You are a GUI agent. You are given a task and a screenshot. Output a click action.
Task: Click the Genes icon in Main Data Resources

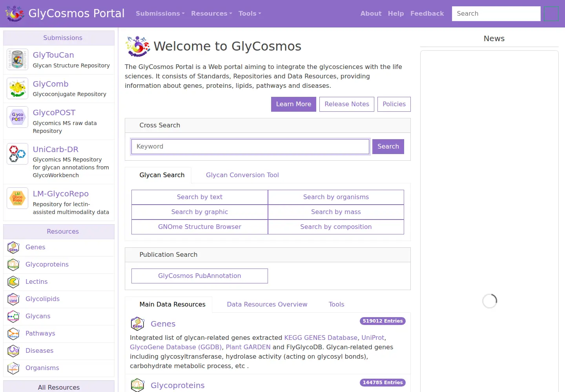pyautogui.click(x=137, y=324)
